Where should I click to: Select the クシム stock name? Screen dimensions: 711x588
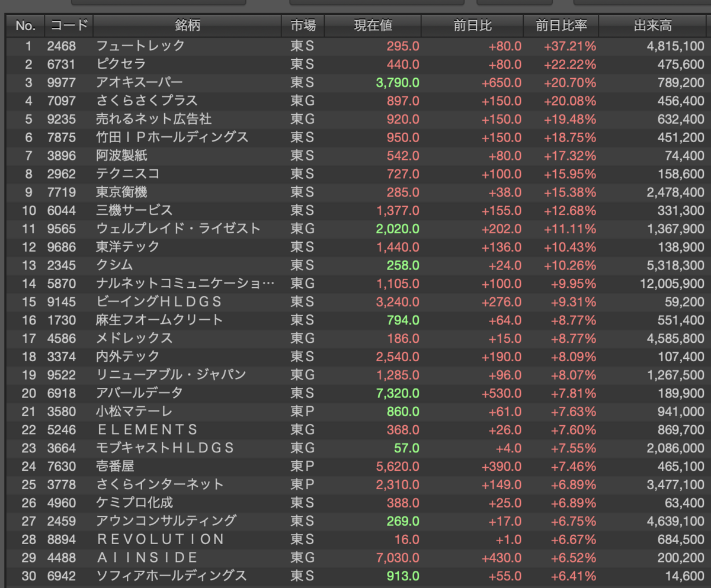point(114,265)
